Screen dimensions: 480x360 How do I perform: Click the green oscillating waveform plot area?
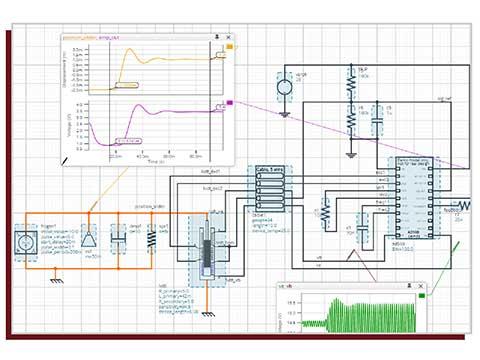[358, 313]
